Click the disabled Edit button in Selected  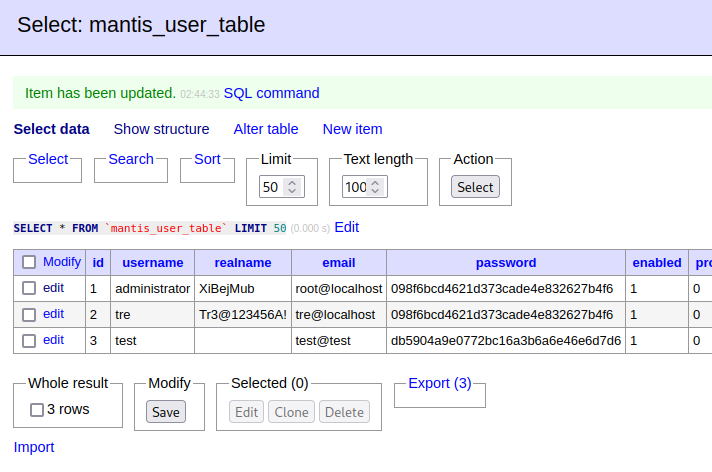pyautogui.click(x=246, y=412)
